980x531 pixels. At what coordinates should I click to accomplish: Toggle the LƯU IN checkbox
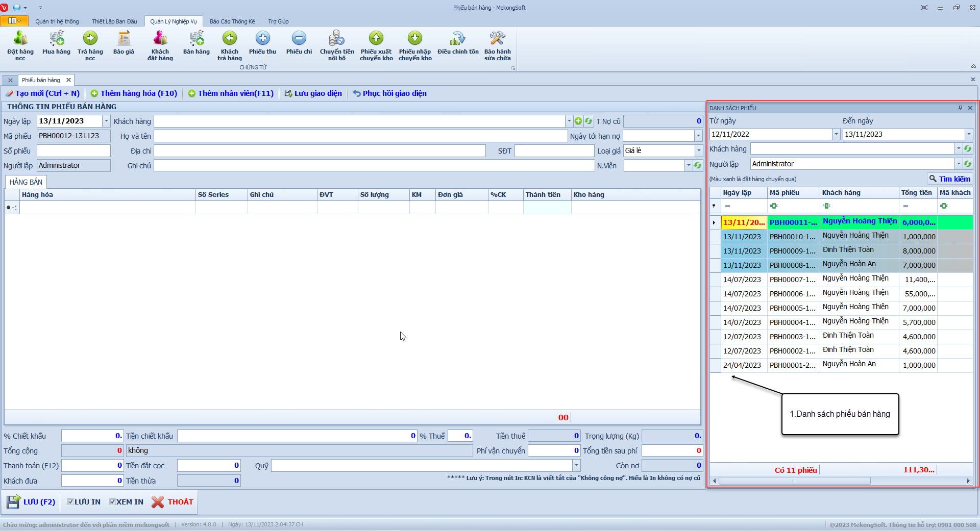click(x=71, y=502)
